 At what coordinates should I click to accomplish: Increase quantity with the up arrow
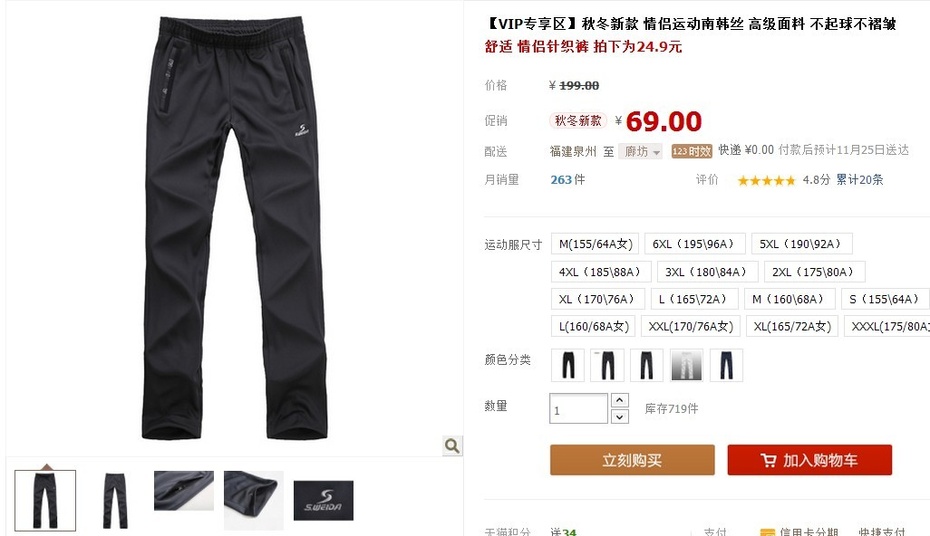point(619,400)
